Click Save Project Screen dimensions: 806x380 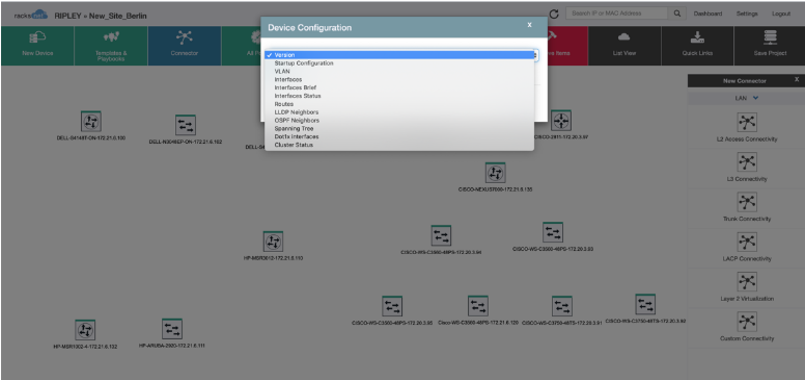(x=770, y=46)
